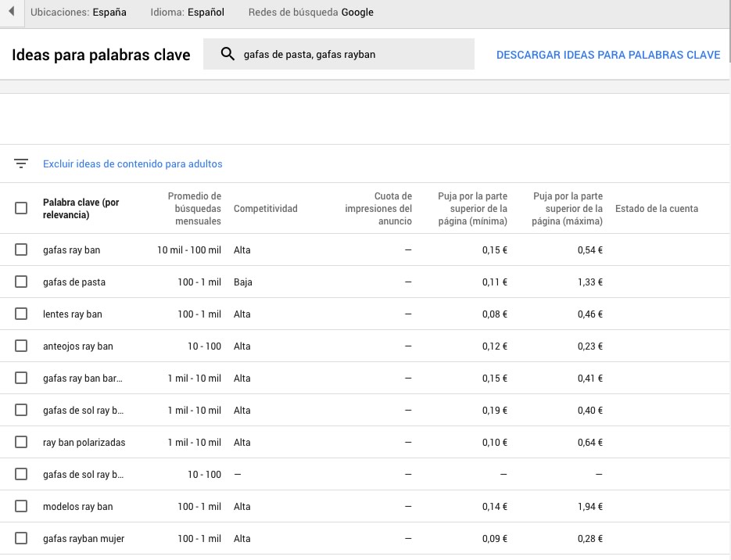Check the 'gafas de pasta' row

coord(21,282)
